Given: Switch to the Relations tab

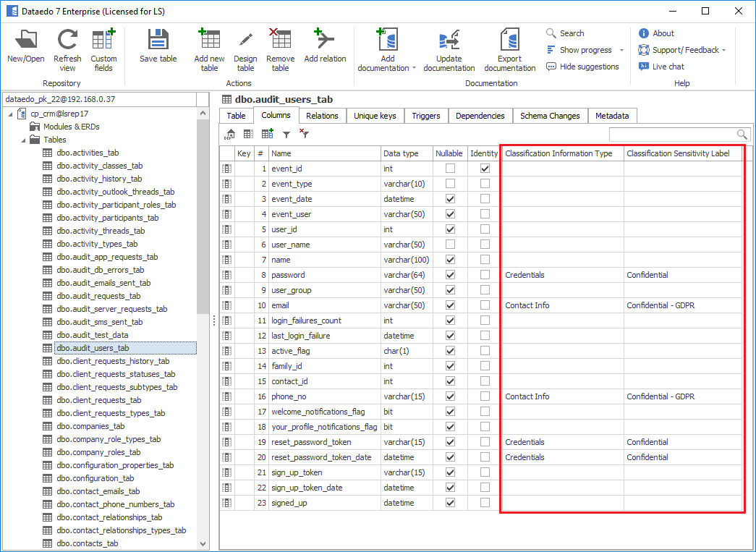Looking at the screenshot, I should 322,116.
